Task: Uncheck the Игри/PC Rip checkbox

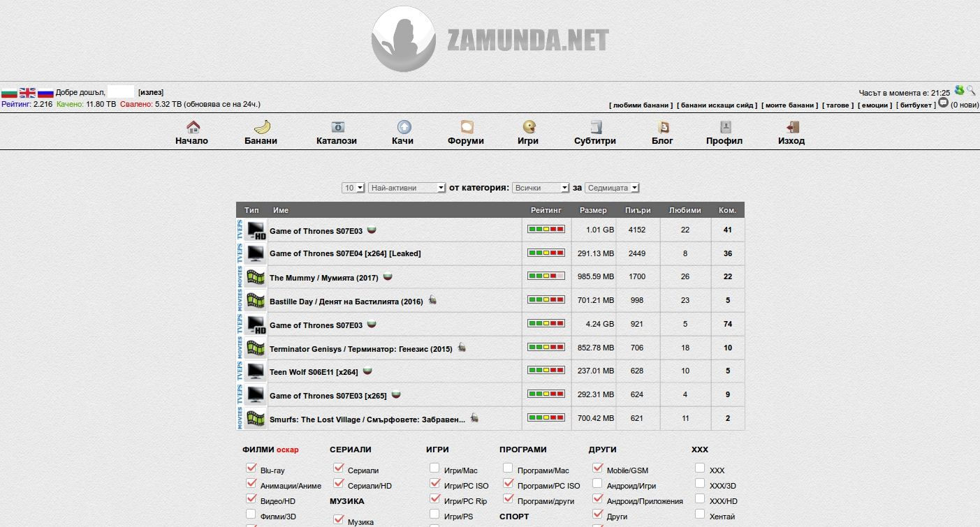Action: pos(435,498)
